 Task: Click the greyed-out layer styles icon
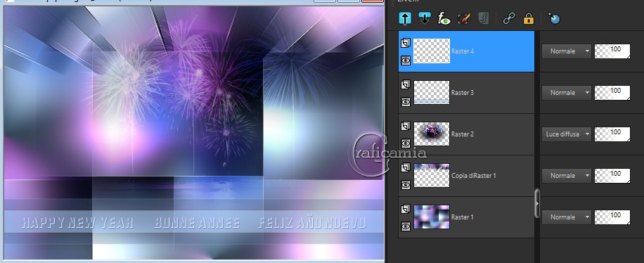(x=484, y=18)
